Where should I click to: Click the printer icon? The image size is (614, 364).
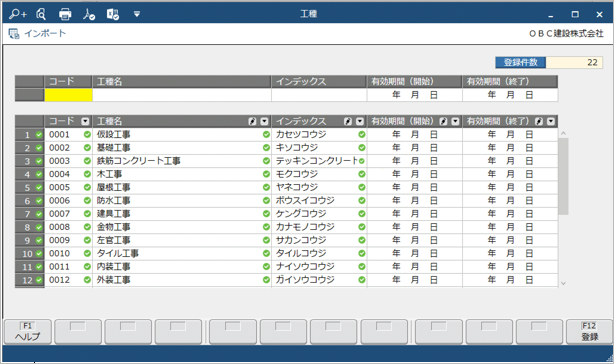click(x=65, y=14)
